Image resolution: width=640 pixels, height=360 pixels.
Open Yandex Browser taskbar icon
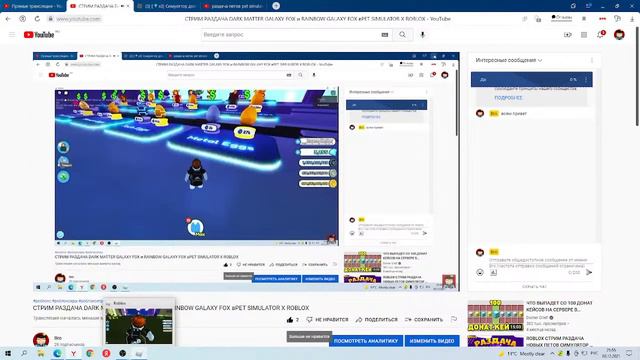click(x=73, y=353)
